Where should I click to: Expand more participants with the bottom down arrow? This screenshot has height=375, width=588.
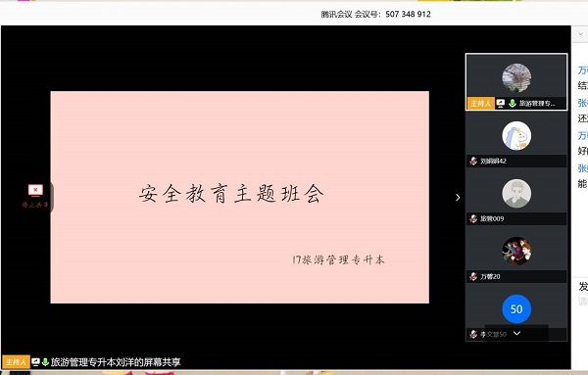click(516, 333)
